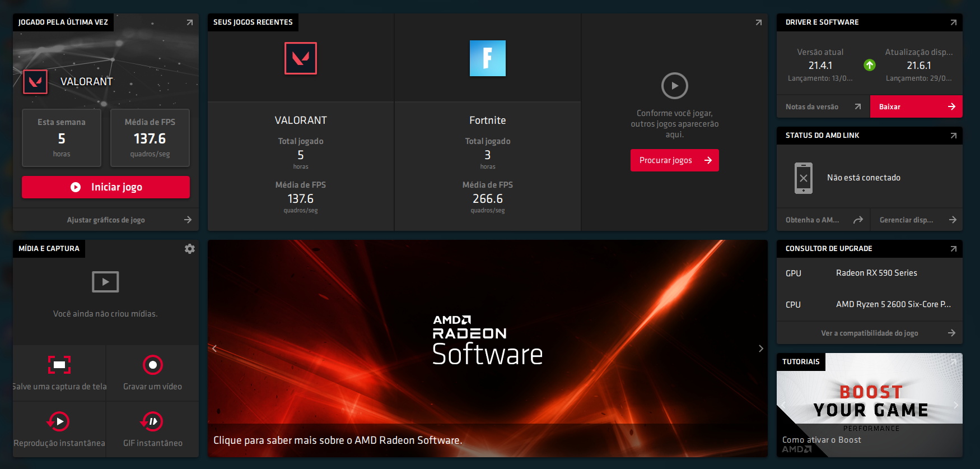
Task: Click the play circle icon above Procurar jogos
Action: (x=675, y=86)
